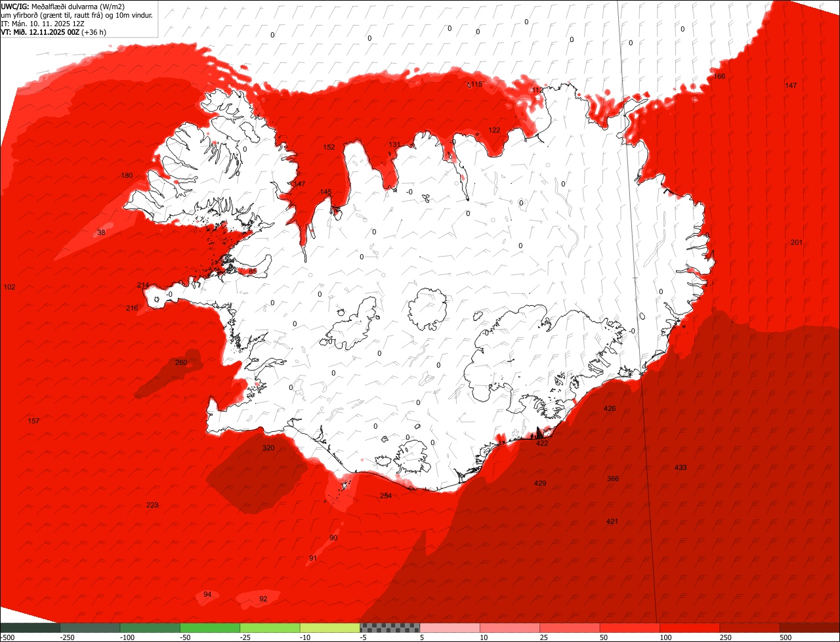Select the legend swatch between -250 and -100
The image size is (840, 642).
(x=90, y=628)
